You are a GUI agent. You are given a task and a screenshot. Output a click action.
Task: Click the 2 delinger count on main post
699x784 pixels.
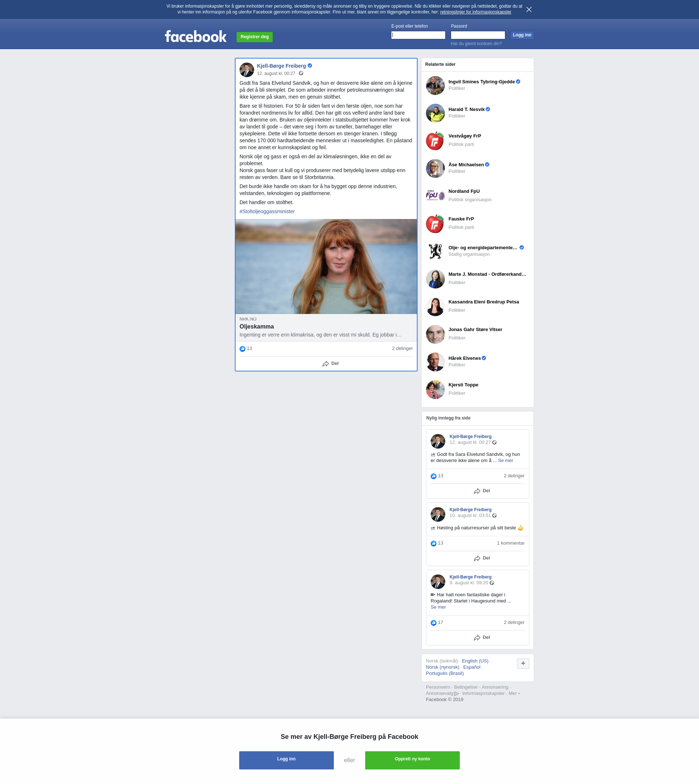pos(402,349)
